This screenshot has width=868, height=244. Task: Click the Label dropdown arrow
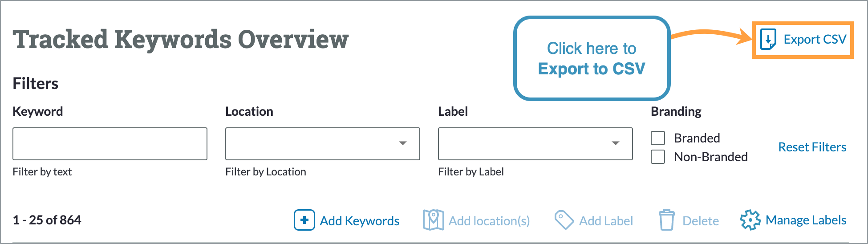(616, 143)
